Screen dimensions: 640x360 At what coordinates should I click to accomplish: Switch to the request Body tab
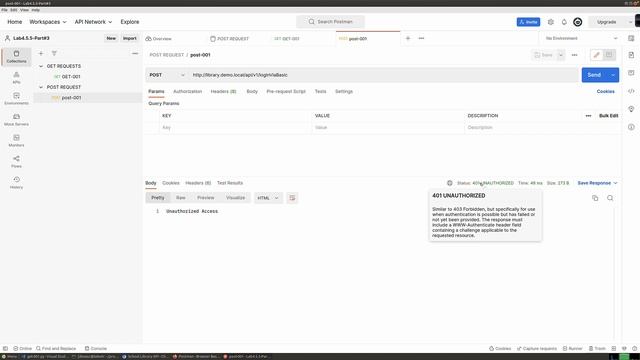pos(252,91)
